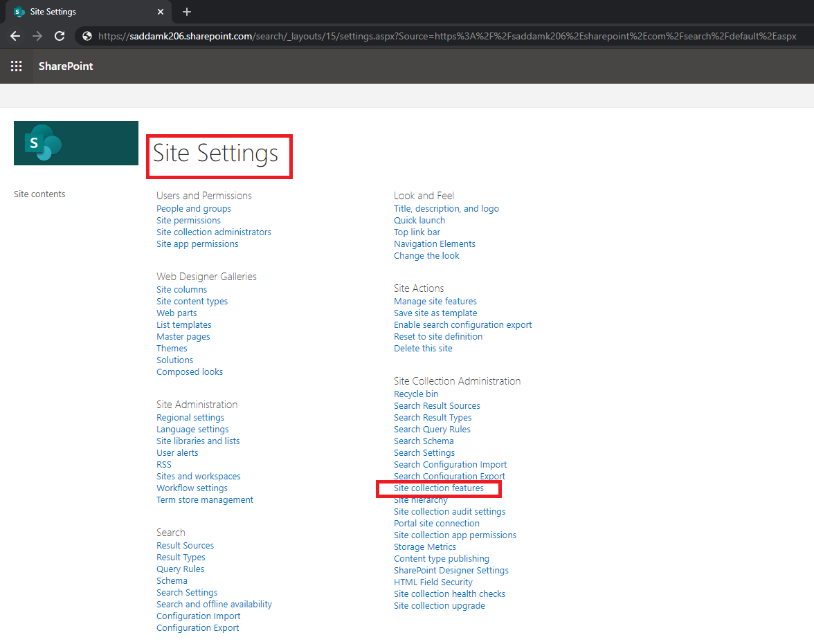The height and width of the screenshot is (644, 814).
Task: Open User alerts link
Action: click(177, 453)
